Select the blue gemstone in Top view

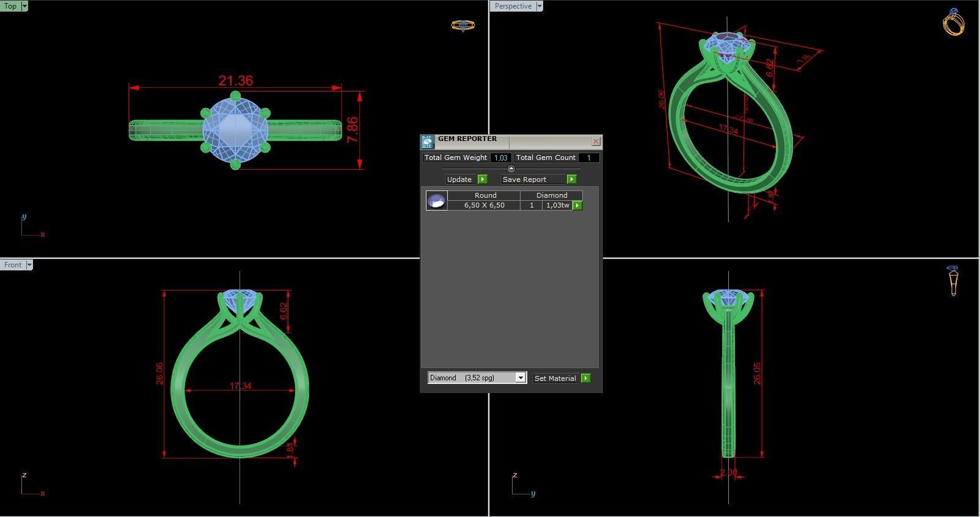tap(235, 130)
